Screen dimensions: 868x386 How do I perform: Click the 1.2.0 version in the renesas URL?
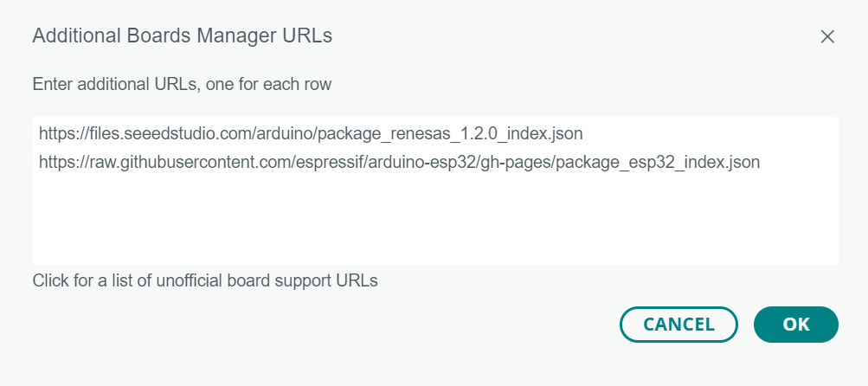(477, 134)
